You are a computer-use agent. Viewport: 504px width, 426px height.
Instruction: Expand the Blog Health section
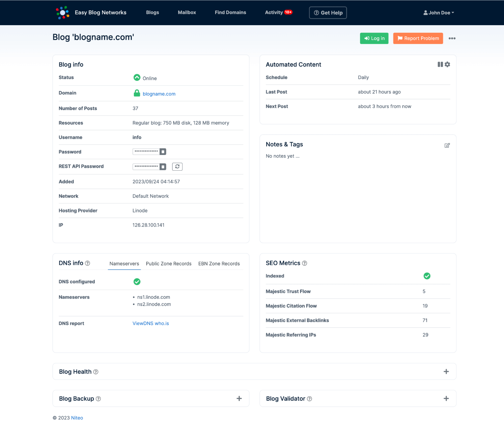tap(446, 372)
